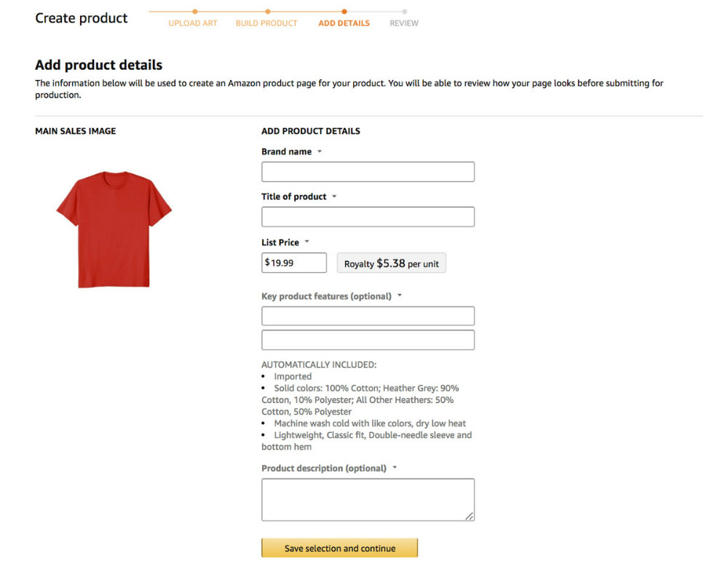Select the first key product features field

pyautogui.click(x=368, y=316)
